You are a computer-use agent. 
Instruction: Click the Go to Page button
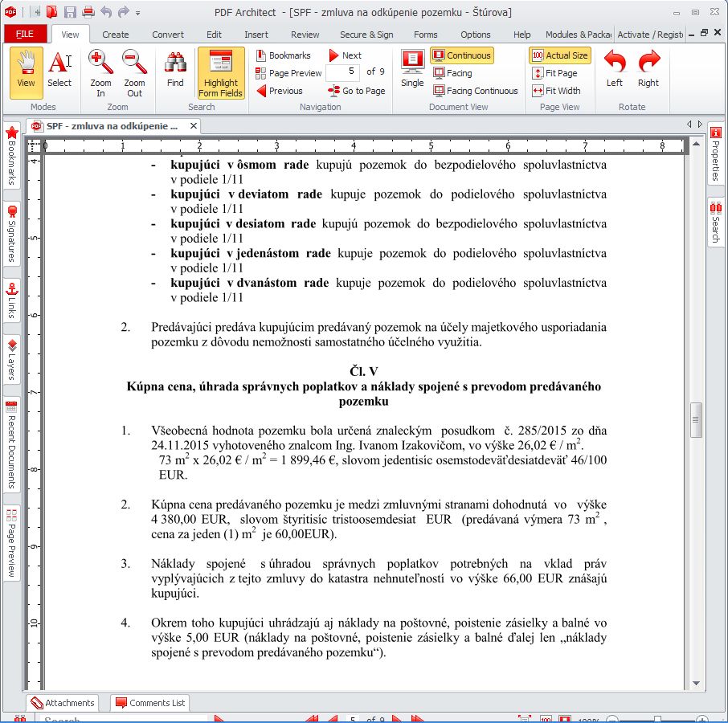pyautogui.click(x=357, y=91)
